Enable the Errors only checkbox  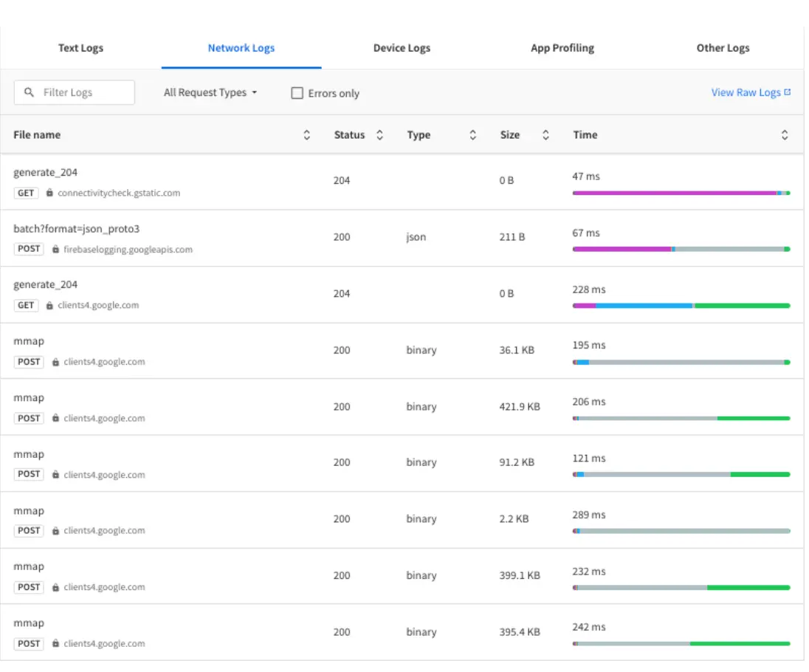coord(297,93)
